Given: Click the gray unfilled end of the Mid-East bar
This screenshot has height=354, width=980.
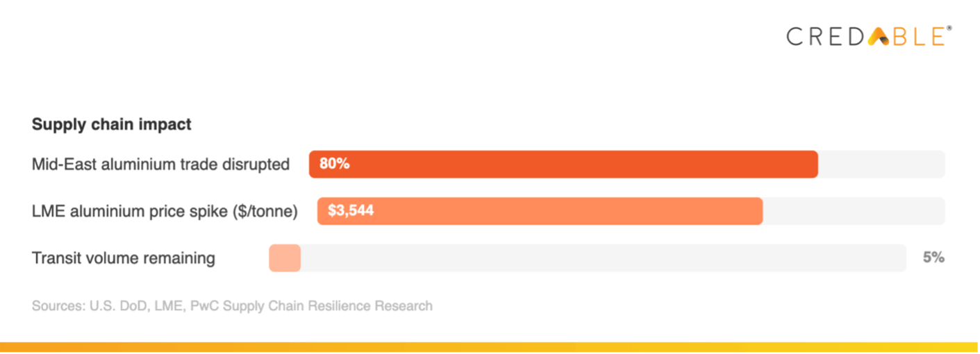Looking at the screenshot, I should 881,165.
